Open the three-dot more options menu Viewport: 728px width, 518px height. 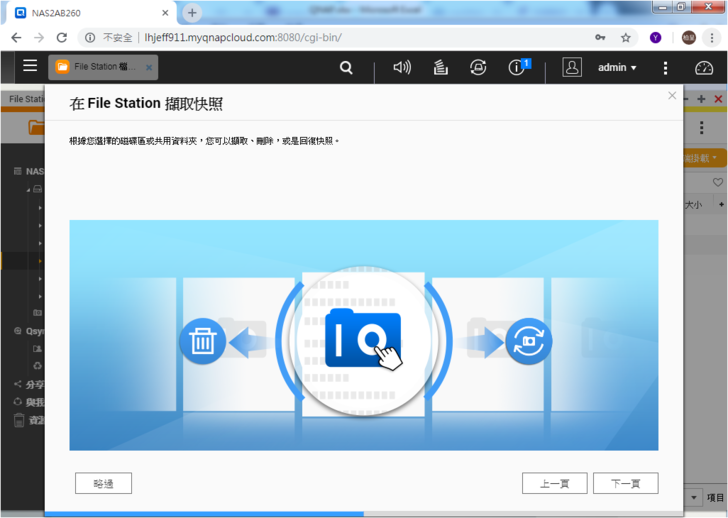665,68
